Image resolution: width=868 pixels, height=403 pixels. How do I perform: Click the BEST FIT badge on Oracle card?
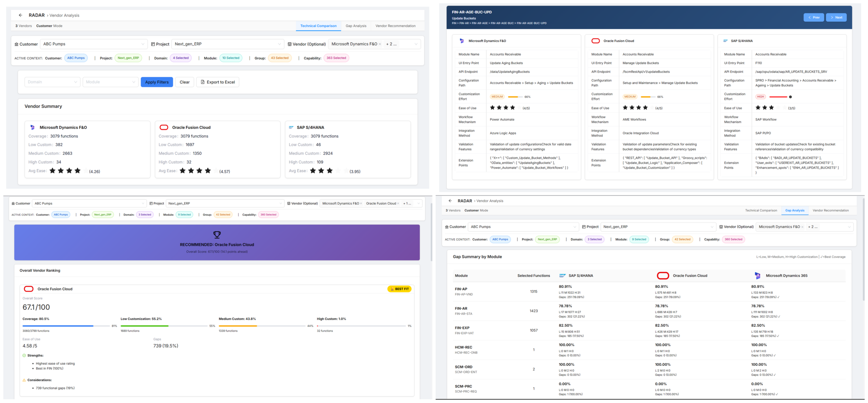click(x=399, y=289)
